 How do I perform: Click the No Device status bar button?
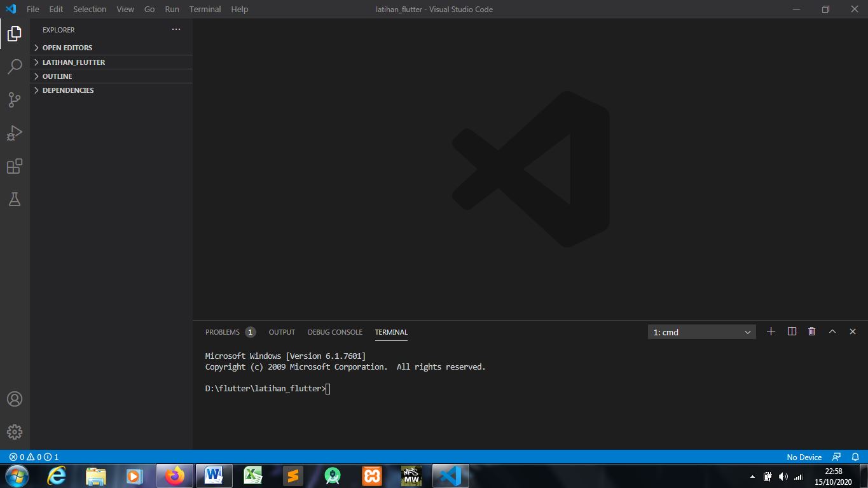[803, 457]
